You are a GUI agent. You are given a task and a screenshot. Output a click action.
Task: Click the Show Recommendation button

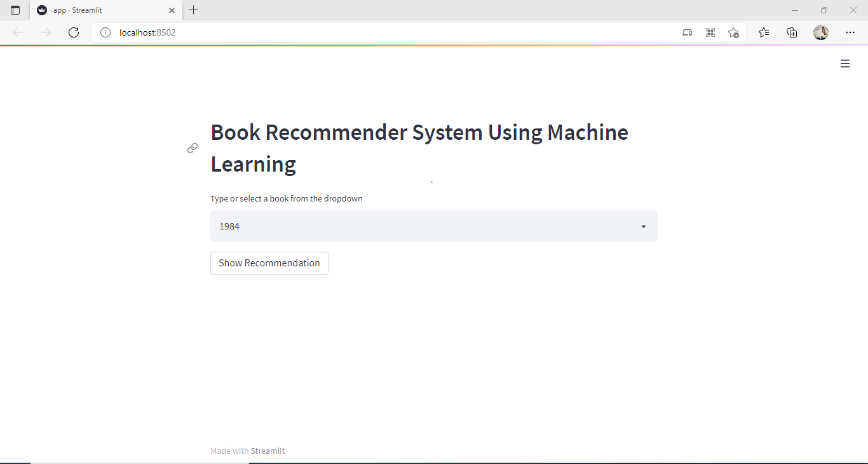pos(269,263)
